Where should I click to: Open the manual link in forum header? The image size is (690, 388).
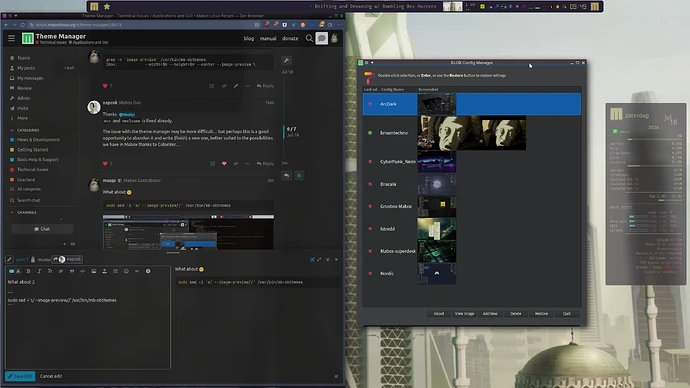(268, 38)
